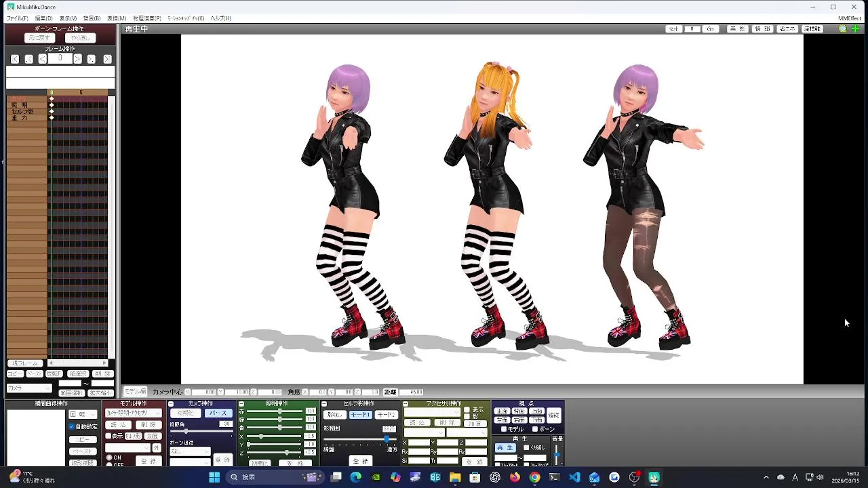Viewport: 868px width, 488px height.
Task: Open the interpolation curve 回転 dropdown
Action: click(83, 414)
